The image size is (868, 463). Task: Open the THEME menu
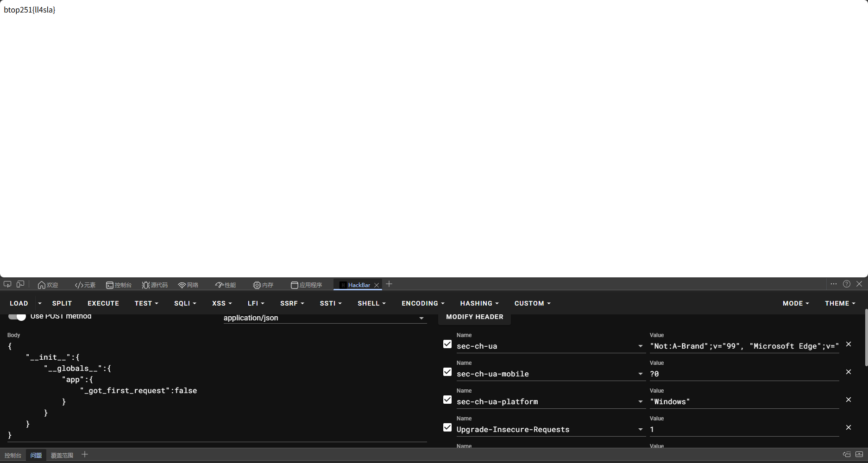pos(840,303)
